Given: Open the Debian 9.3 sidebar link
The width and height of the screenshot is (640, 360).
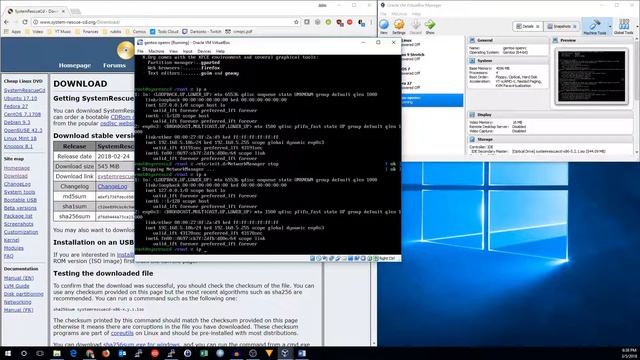Looking at the screenshot, I should pos(17,122).
